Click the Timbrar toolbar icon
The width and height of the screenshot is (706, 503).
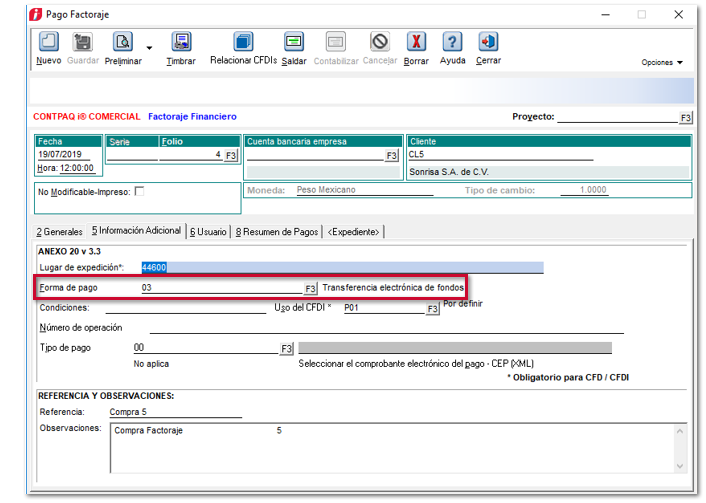pyautogui.click(x=181, y=42)
